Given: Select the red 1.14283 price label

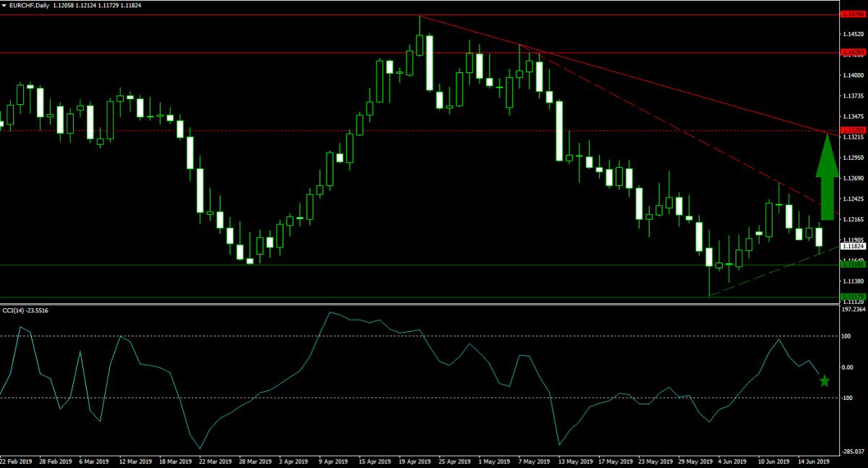Looking at the screenshot, I should pyautogui.click(x=850, y=52).
